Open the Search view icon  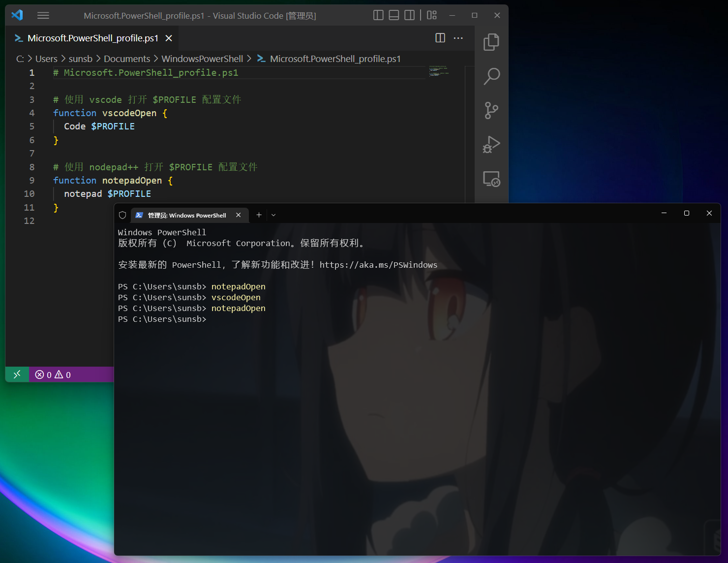click(x=491, y=76)
